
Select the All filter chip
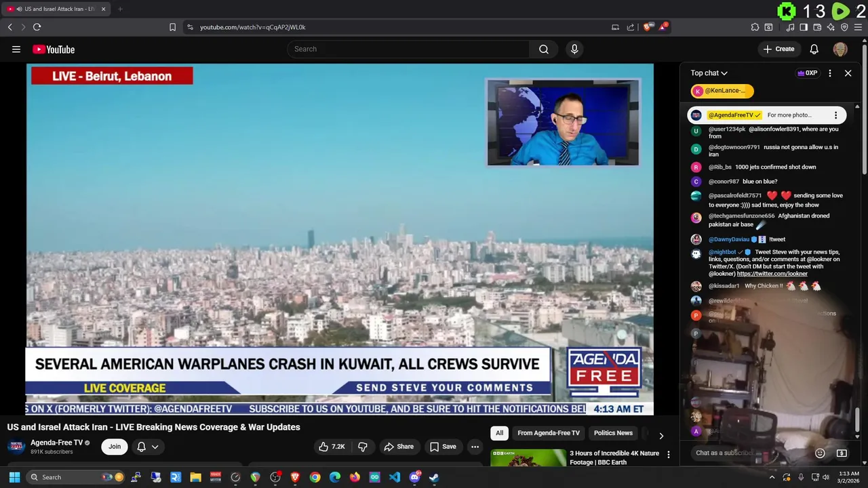(x=500, y=433)
